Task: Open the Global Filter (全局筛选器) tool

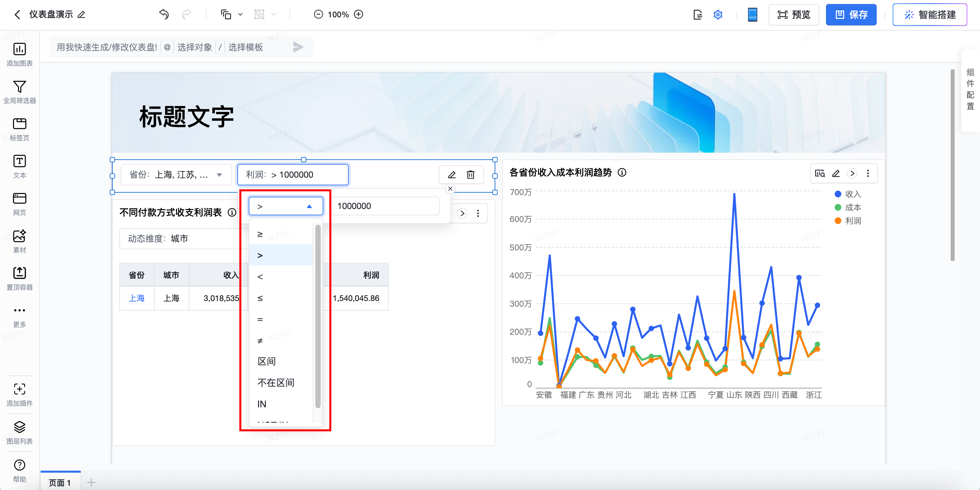Action: click(19, 92)
